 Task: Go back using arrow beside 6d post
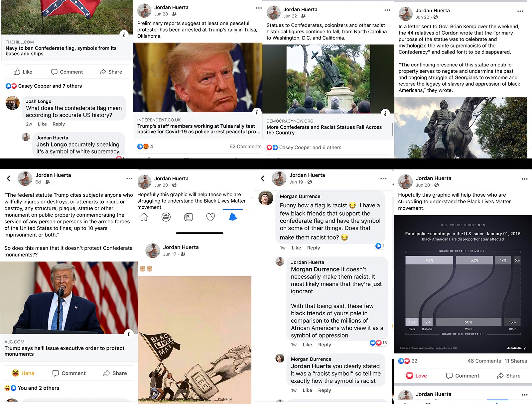9,178
